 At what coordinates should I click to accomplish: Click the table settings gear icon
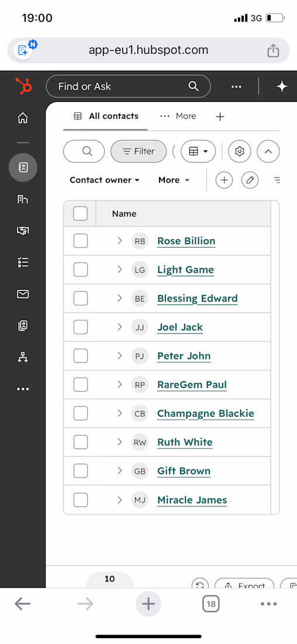tap(240, 151)
